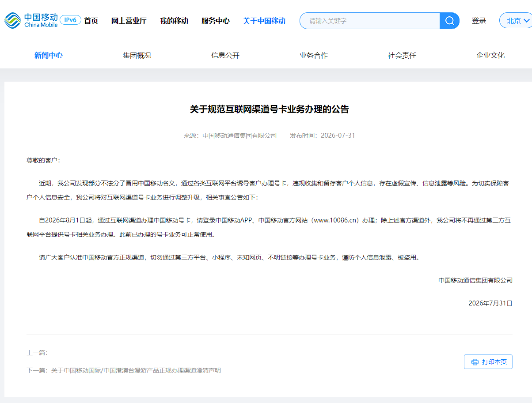Image resolution: width=532 pixels, height=403 pixels.
Task: Click the greeting 尊敬的客户：
Action: (x=43, y=160)
